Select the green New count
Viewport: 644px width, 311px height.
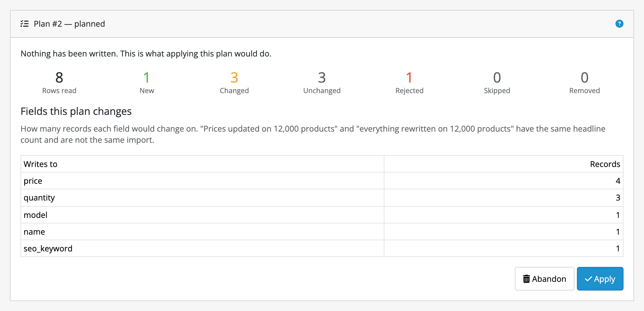[x=147, y=78]
